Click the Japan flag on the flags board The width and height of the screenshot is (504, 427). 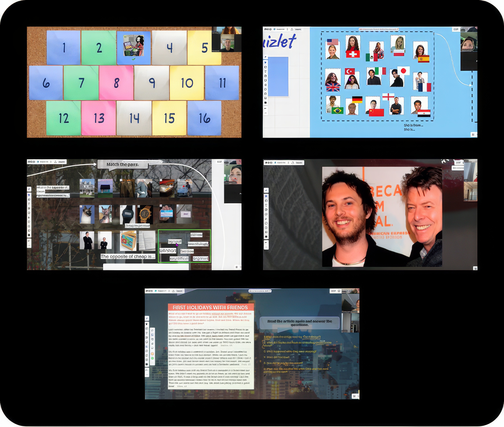point(403,71)
